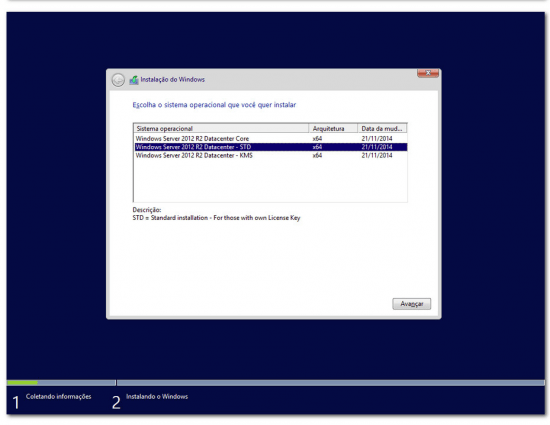Select Windows Server 2012 R2 Datacenter Core
The image size is (550, 425).
click(x=270, y=139)
